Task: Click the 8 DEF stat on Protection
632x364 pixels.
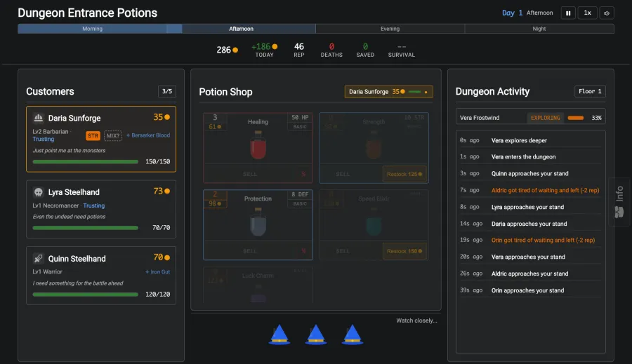Action: point(300,194)
